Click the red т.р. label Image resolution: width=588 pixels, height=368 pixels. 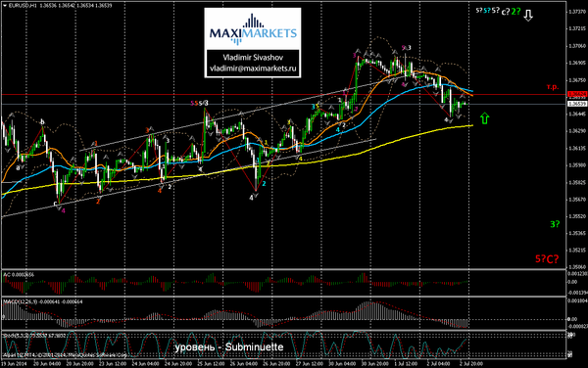[x=553, y=87]
